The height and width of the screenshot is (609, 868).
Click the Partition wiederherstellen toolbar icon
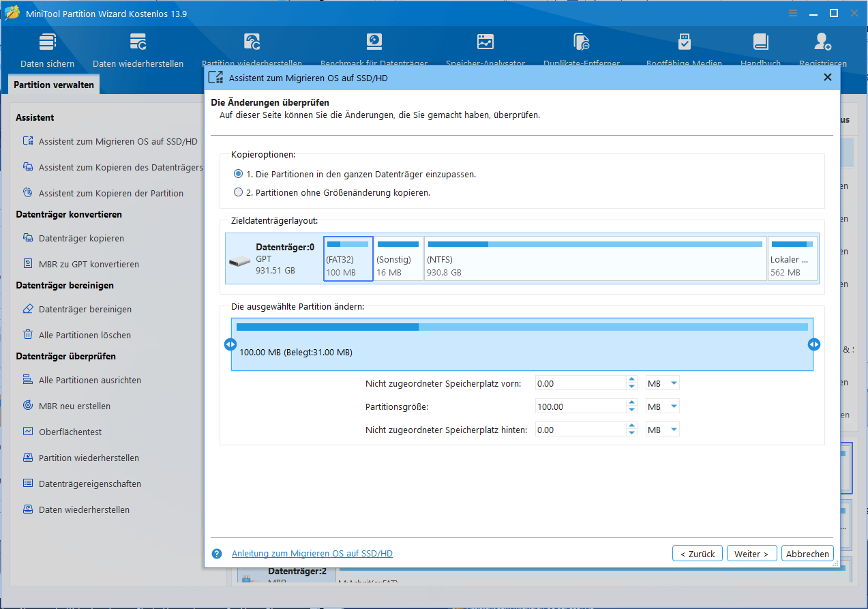click(252, 42)
